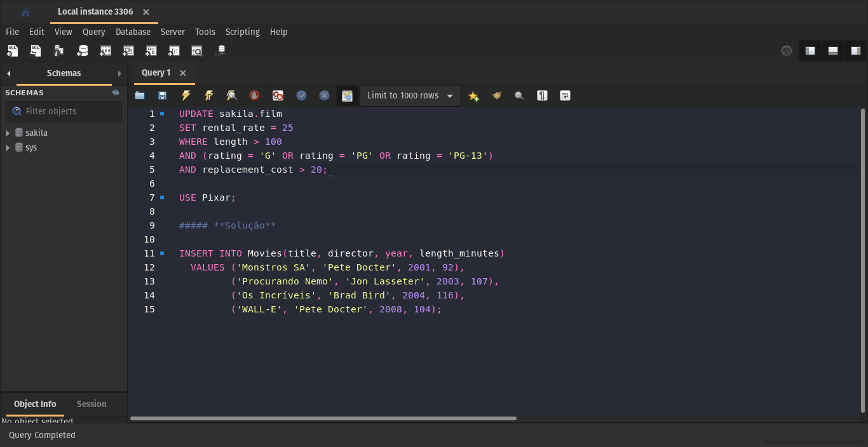Stop the running query
This screenshot has height=447, width=868.
[x=254, y=95]
